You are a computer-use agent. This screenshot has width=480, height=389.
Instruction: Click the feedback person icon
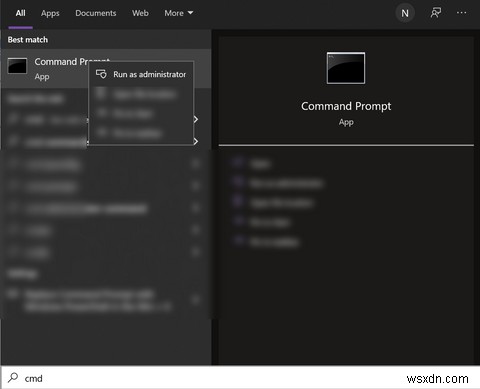tap(435, 13)
